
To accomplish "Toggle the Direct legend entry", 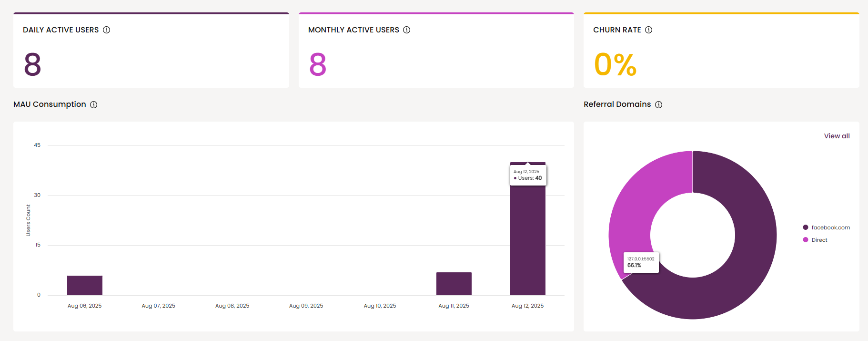I will (x=815, y=240).
